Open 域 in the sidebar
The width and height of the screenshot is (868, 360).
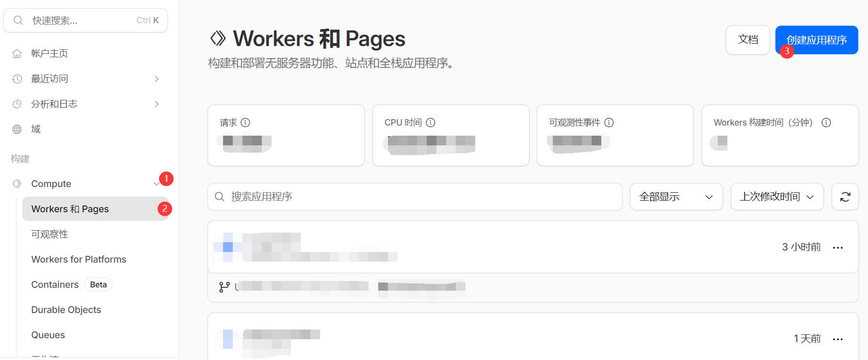(x=36, y=129)
